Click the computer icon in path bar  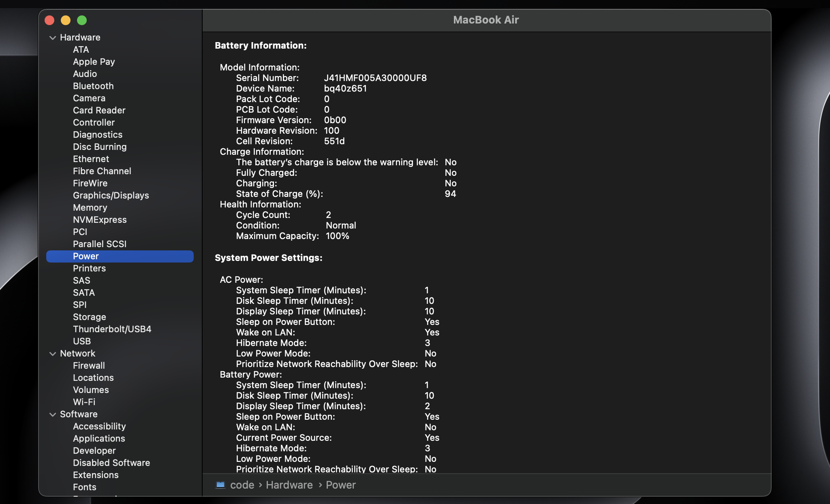point(220,485)
